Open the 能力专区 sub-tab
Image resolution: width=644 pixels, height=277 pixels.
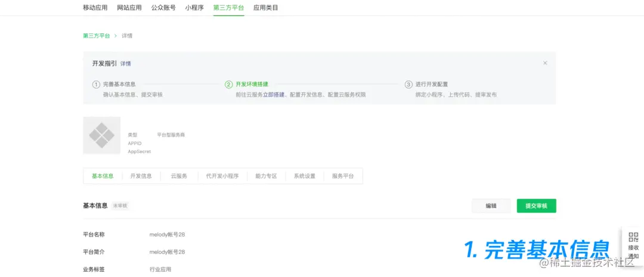tap(266, 176)
